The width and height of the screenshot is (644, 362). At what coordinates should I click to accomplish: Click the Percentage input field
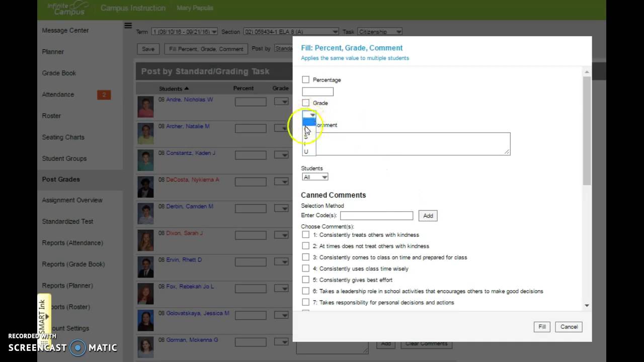click(317, 92)
